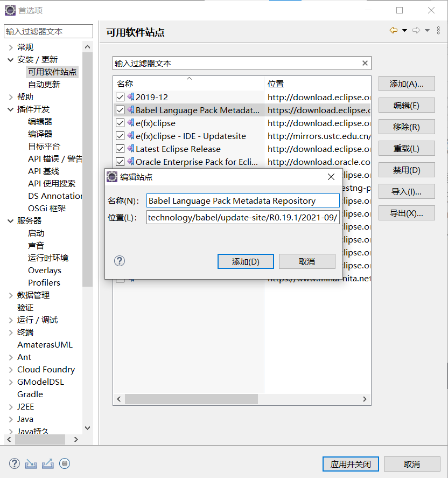Select Automatic Updates (自动更新) item
Image resolution: width=448 pixels, height=478 pixels.
point(44,85)
